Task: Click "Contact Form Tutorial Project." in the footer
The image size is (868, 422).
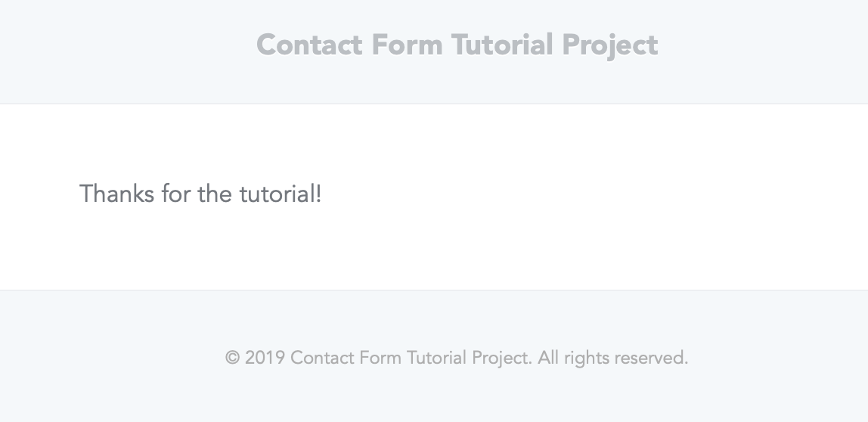Action: [411, 357]
